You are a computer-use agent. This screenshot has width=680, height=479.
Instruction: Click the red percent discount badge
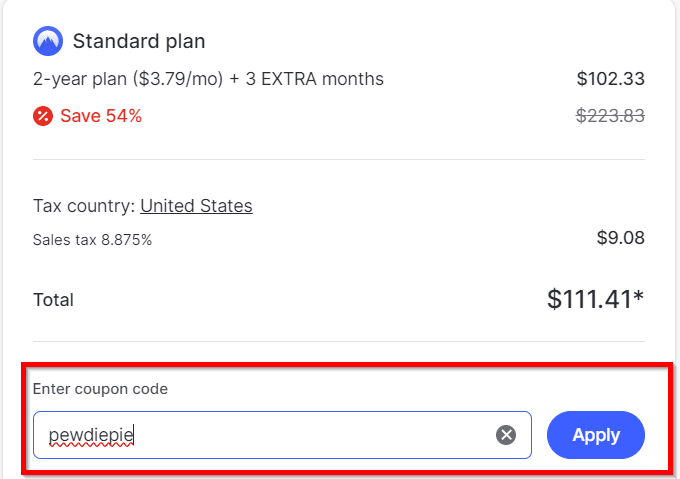[x=43, y=116]
